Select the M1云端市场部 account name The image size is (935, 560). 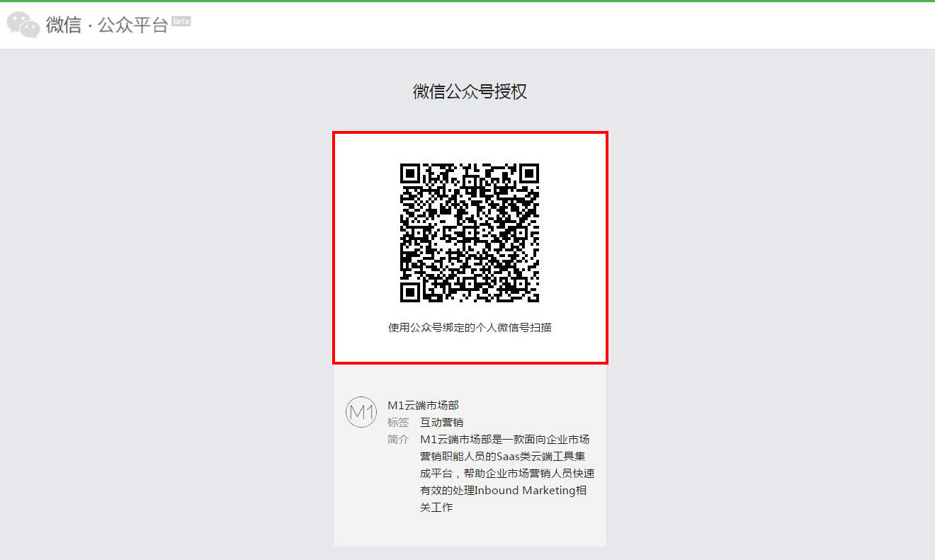[x=423, y=405]
